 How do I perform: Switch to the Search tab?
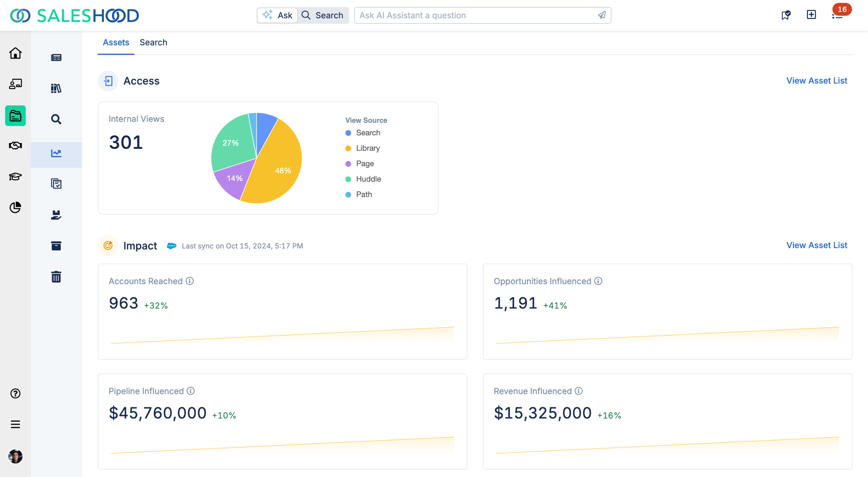point(153,42)
